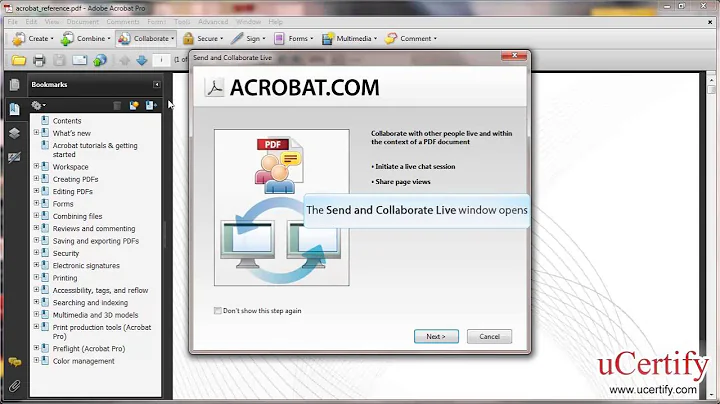720x404 pixels.
Task: Click the Open file folder icon
Action: pyautogui.click(x=19, y=60)
